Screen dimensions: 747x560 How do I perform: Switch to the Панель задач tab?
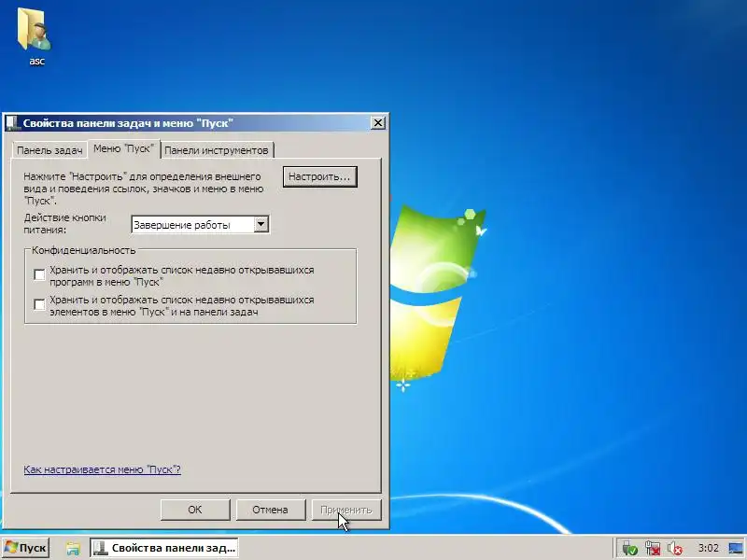coord(49,150)
